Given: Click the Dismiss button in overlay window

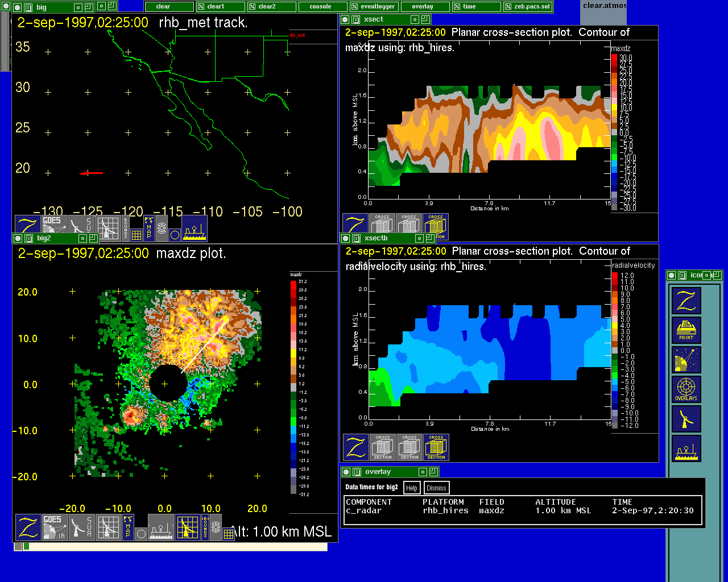Looking at the screenshot, I should (436, 488).
